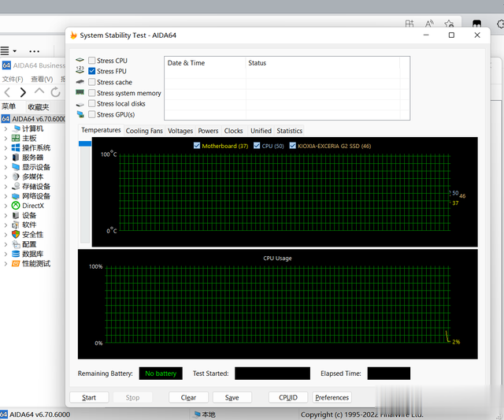Screen dimensions: 504x420
Task: Click the 操作系统 Windows logo icon
Action: click(16, 148)
